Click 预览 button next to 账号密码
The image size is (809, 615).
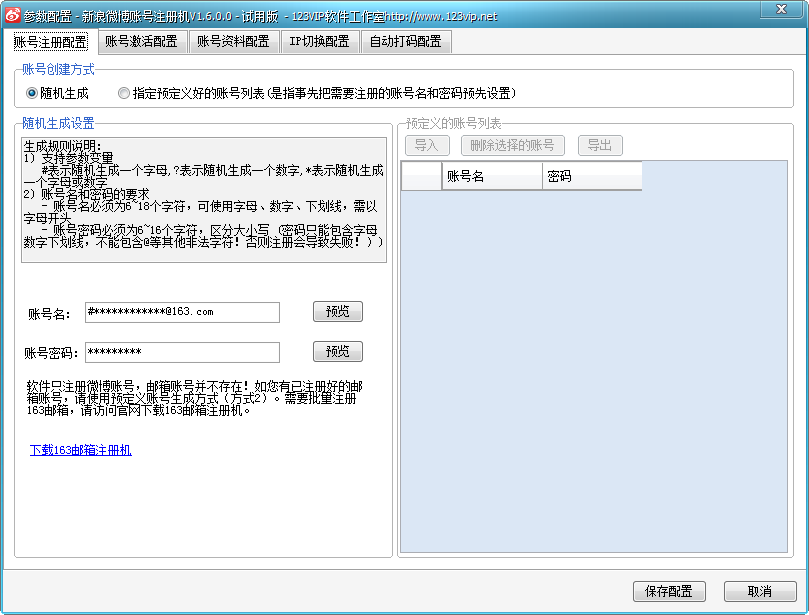pos(338,352)
